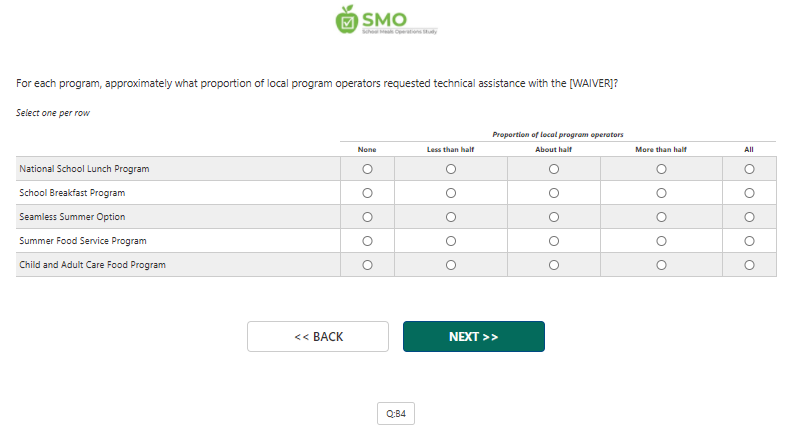This screenshot has height=438, width=797.
Task: Click the SMO apple logo icon
Action: coord(347,19)
